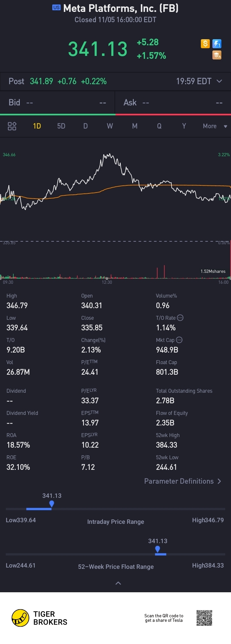Collapse the details panel with up chevron
The height and width of the screenshot is (644, 231).
118,583
